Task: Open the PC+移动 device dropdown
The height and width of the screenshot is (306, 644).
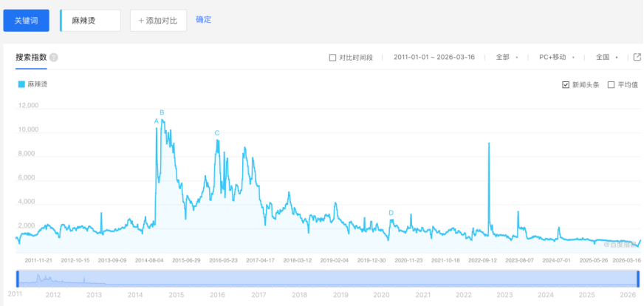Action: click(x=557, y=57)
